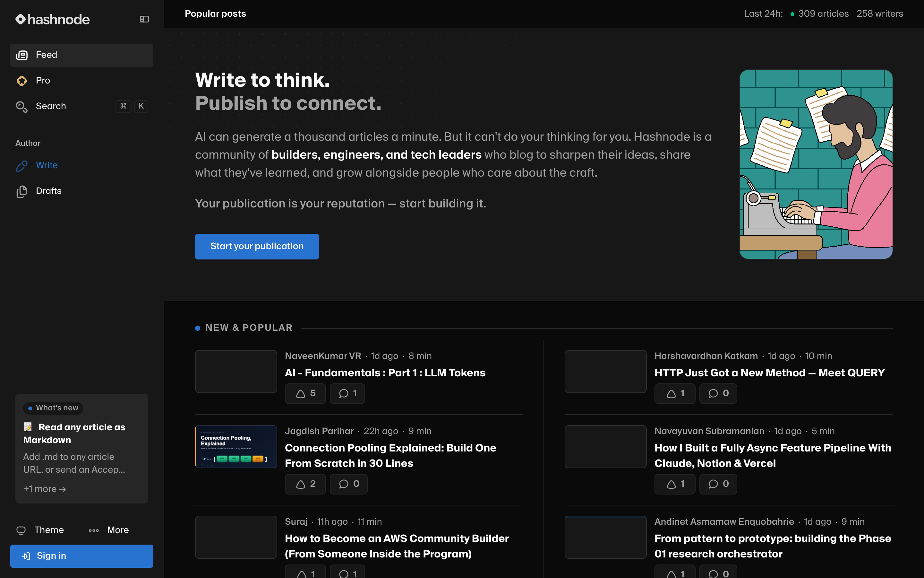Open comments on Async Feature Pipeline article
Image resolution: width=924 pixels, height=578 pixels.
pos(718,484)
